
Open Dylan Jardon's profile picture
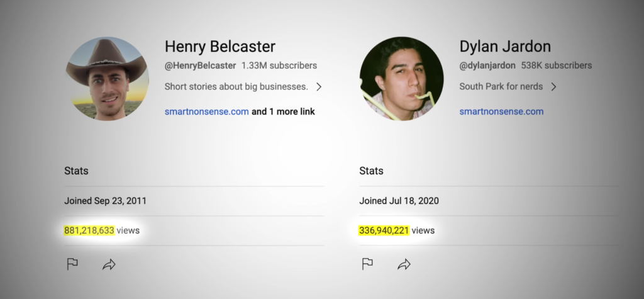coord(402,79)
